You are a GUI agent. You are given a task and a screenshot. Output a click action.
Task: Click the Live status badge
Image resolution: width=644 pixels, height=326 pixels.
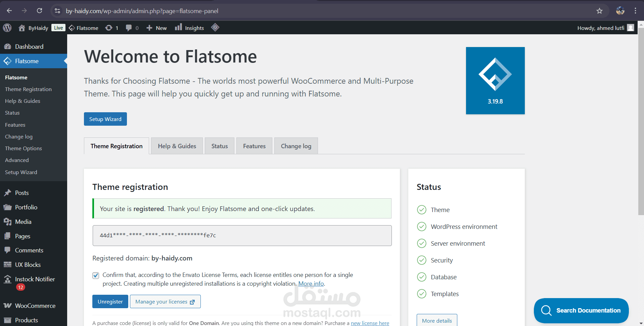[58, 28]
